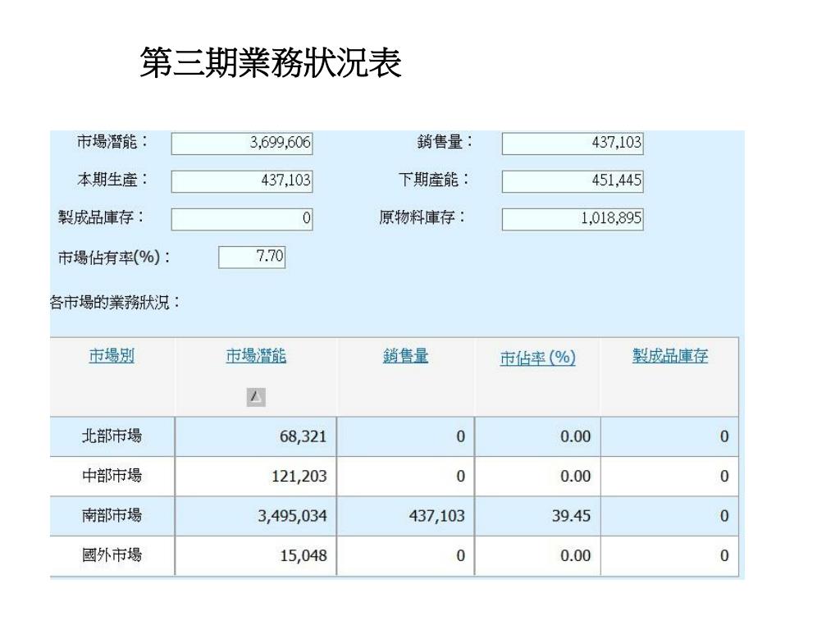The width and height of the screenshot is (840, 630).
Task: Click 0.00 market share in 國外市場 row
Action: 538,555
